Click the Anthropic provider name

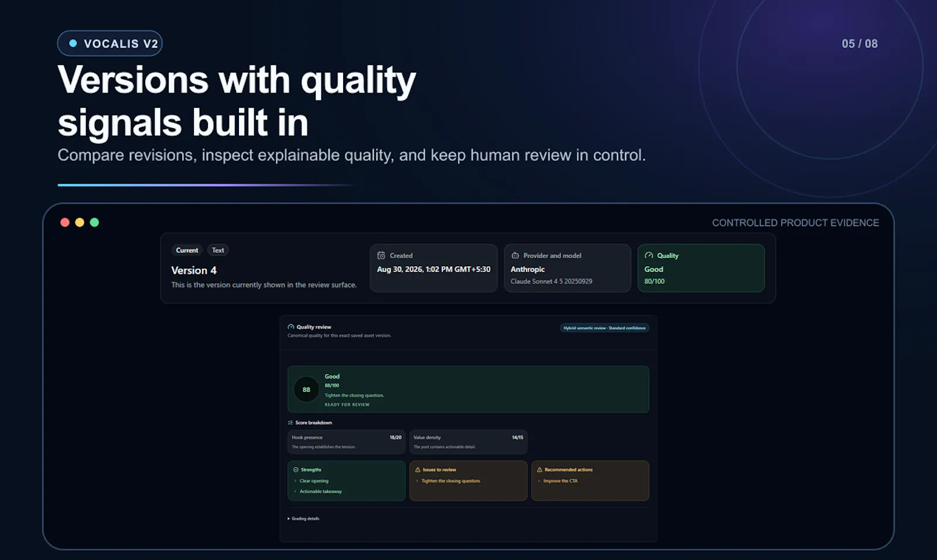(x=528, y=269)
